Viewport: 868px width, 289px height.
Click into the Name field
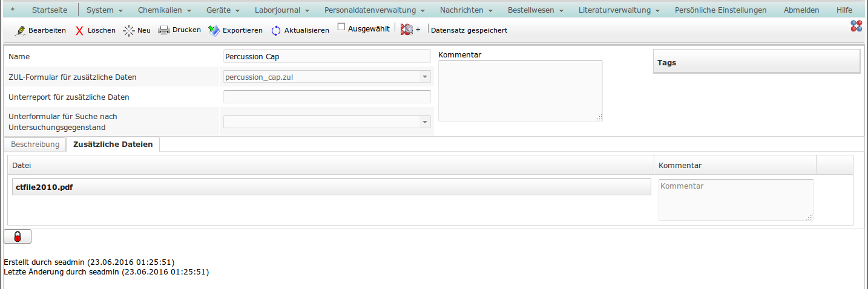(x=327, y=57)
